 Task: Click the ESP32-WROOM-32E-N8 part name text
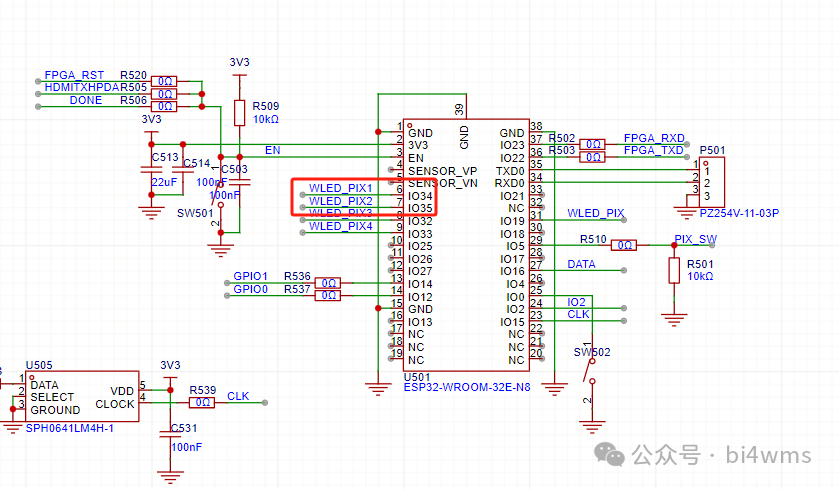tap(466, 386)
